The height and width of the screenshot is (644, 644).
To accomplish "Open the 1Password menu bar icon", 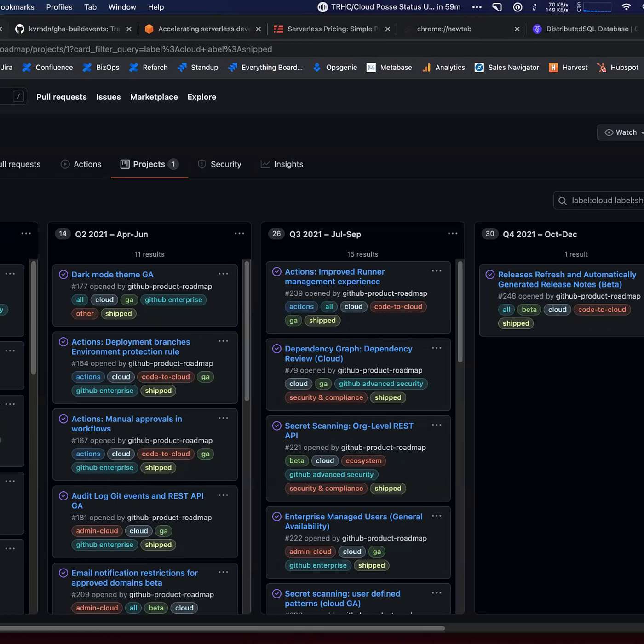I will click(517, 7).
